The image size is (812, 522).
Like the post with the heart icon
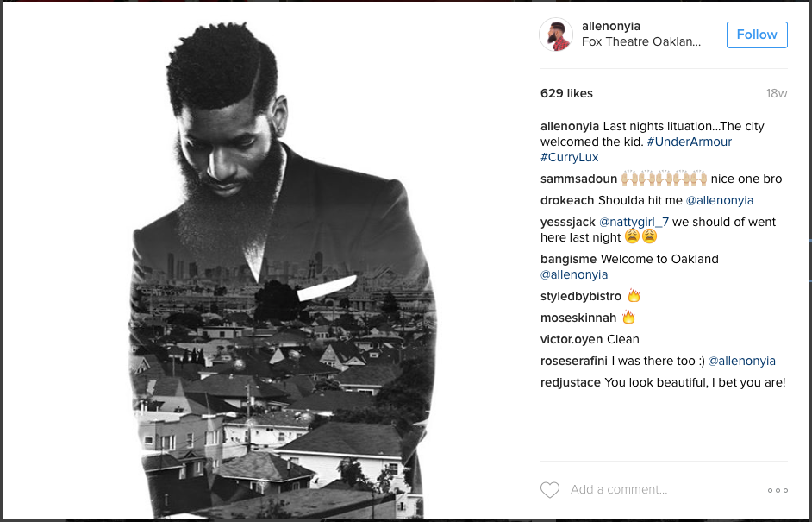point(550,490)
